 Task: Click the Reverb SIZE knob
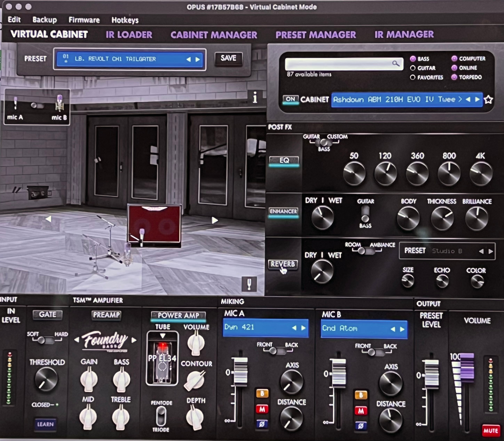[x=408, y=281]
